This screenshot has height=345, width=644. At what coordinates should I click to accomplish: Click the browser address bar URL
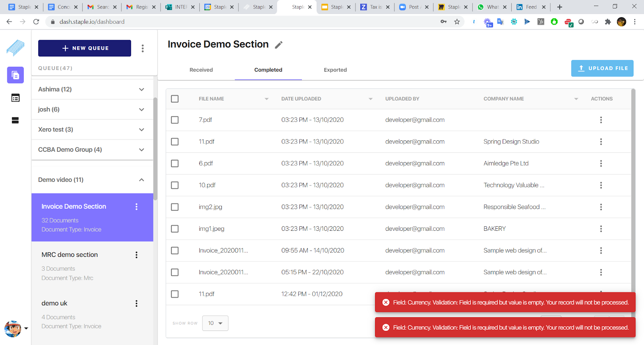click(x=92, y=22)
